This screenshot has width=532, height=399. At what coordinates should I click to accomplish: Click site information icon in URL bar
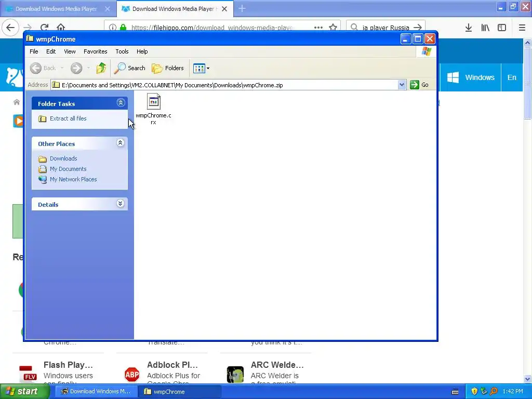tap(113, 28)
